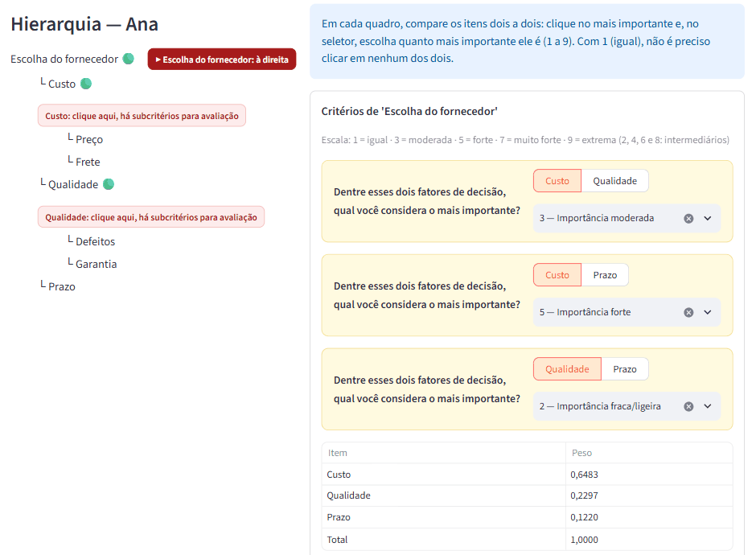Click the red 'Escolha do fornecedor: à direita' button
Screen dimensions: 756x555
(x=222, y=60)
